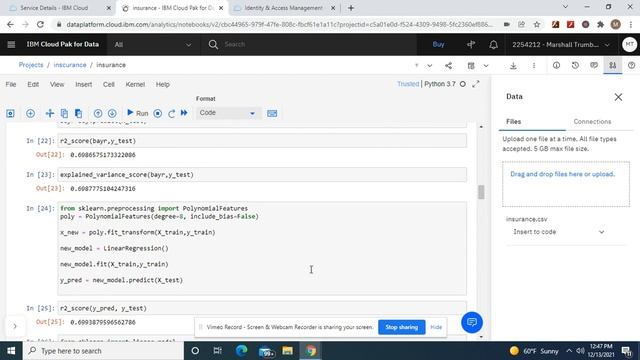Open the File menu

tap(11, 84)
